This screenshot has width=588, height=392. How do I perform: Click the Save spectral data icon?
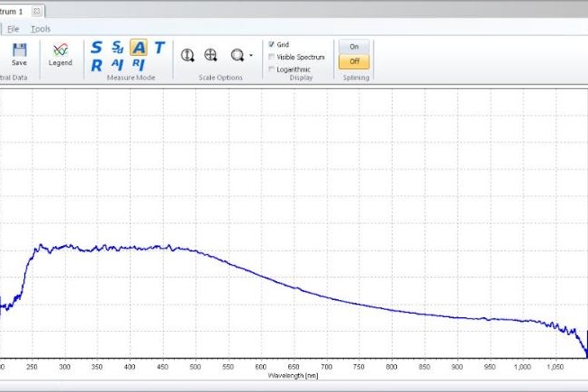[19, 51]
